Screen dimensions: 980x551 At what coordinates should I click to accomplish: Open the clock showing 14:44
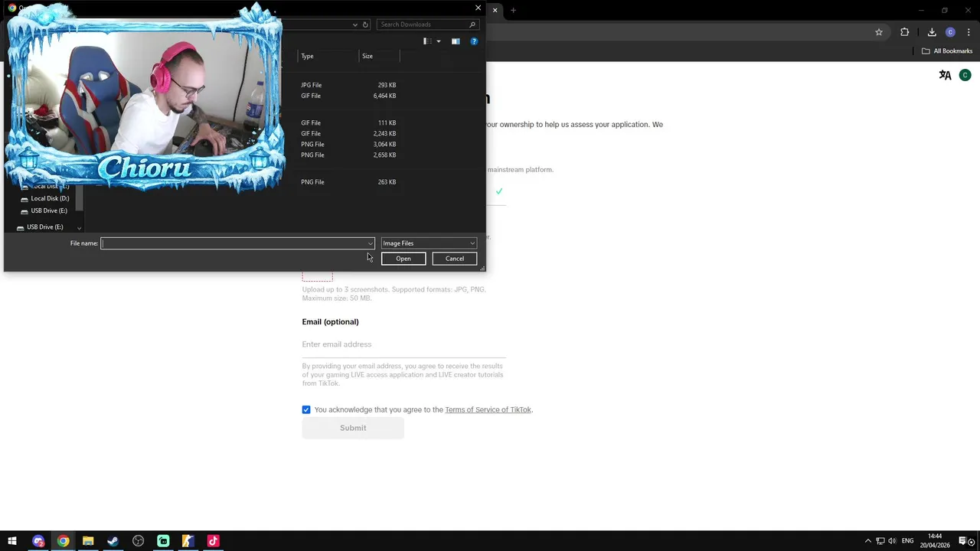935,541
